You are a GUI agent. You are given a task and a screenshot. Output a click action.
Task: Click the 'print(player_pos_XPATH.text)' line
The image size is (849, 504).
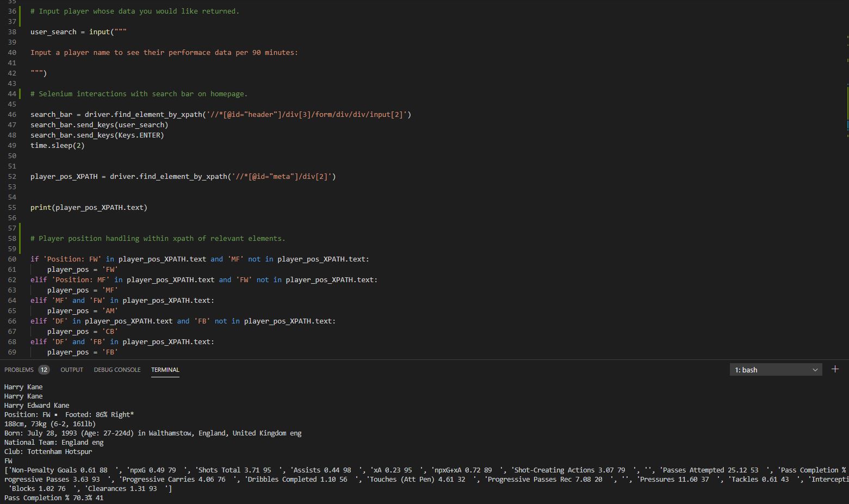coord(89,208)
